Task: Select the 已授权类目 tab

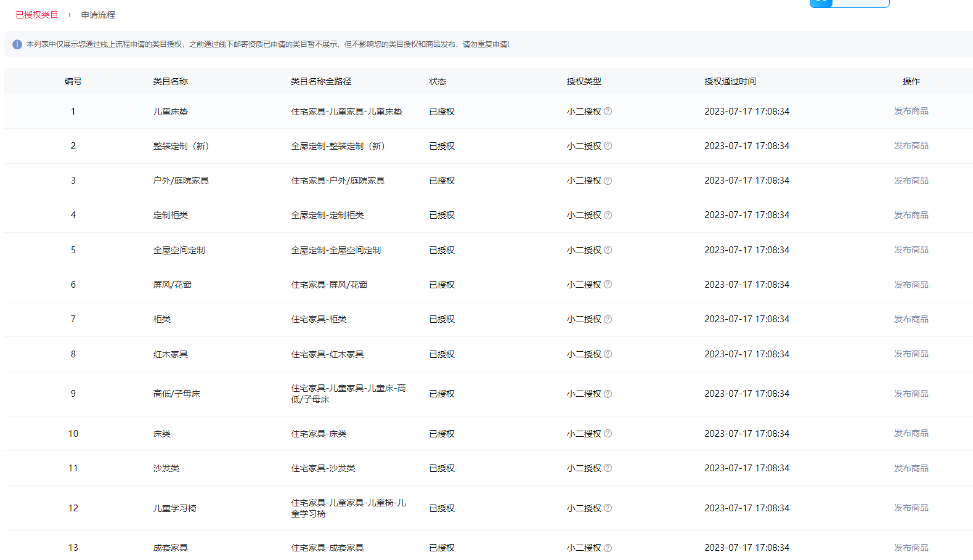Action: point(37,15)
